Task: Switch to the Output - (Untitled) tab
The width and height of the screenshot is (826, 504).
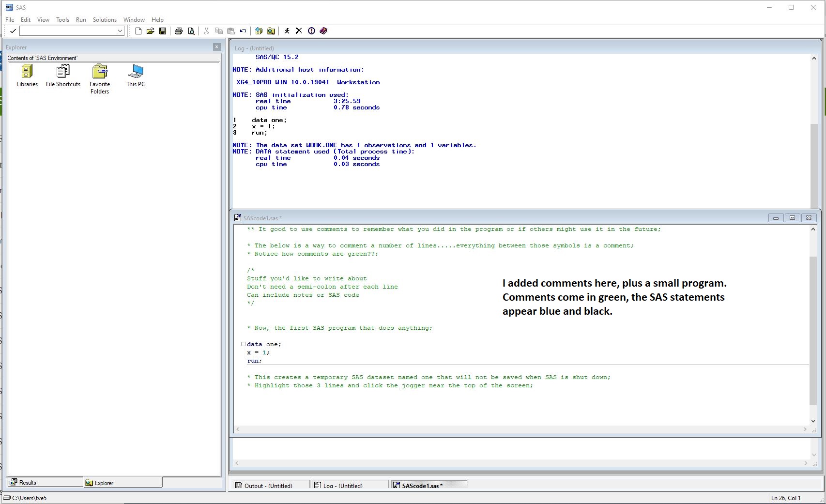Action: click(268, 486)
